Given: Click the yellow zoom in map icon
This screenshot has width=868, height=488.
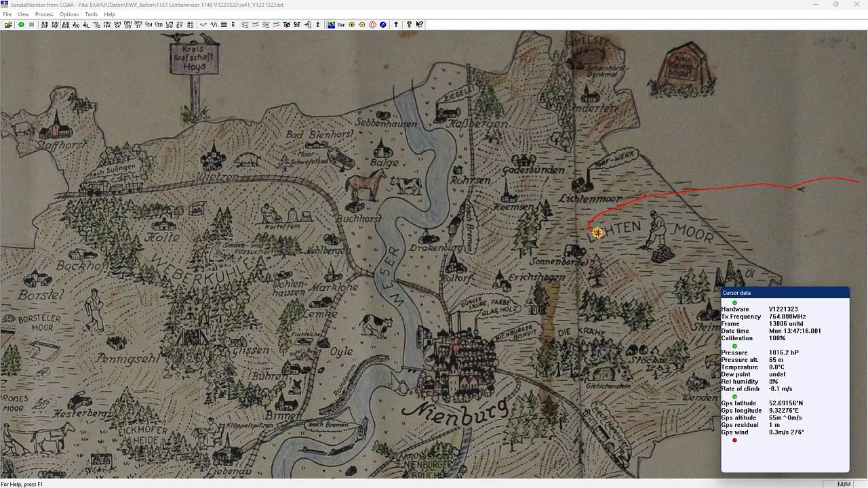Looking at the screenshot, I should 351,24.
